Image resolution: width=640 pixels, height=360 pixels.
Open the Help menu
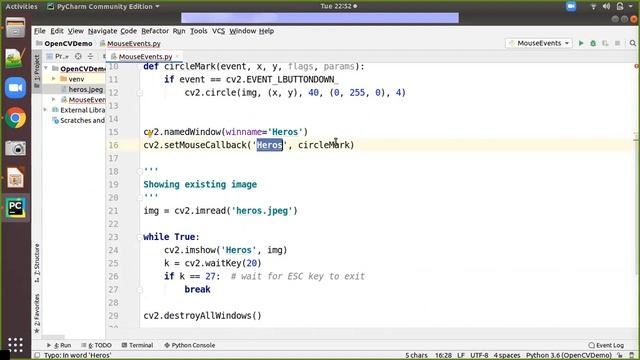tap(266, 31)
